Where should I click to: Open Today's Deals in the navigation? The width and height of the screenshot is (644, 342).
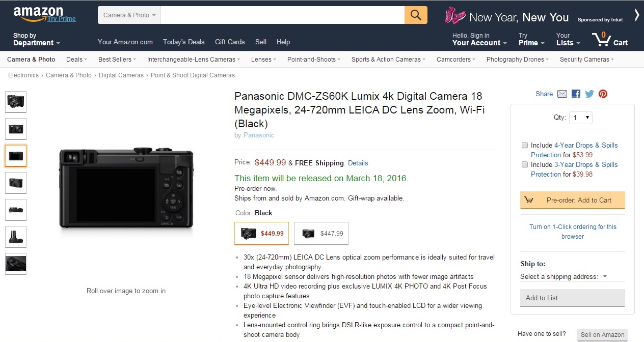tap(183, 42)
